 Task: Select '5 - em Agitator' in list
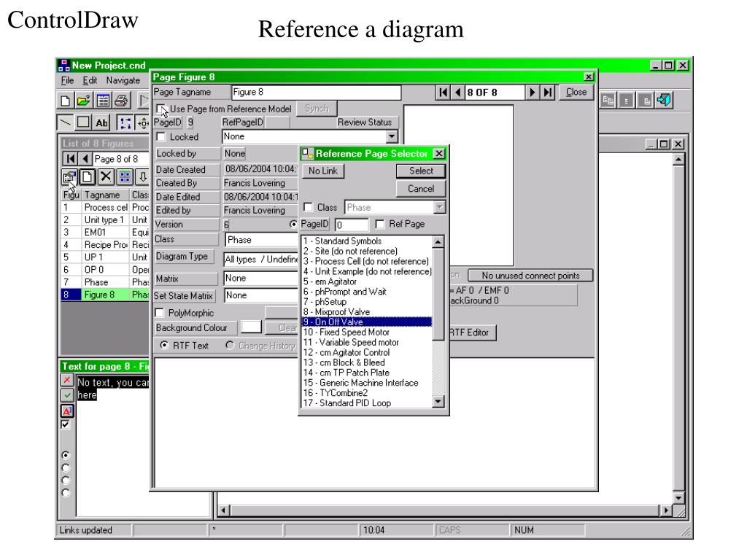pyautogui.click(x=367, y=281)
